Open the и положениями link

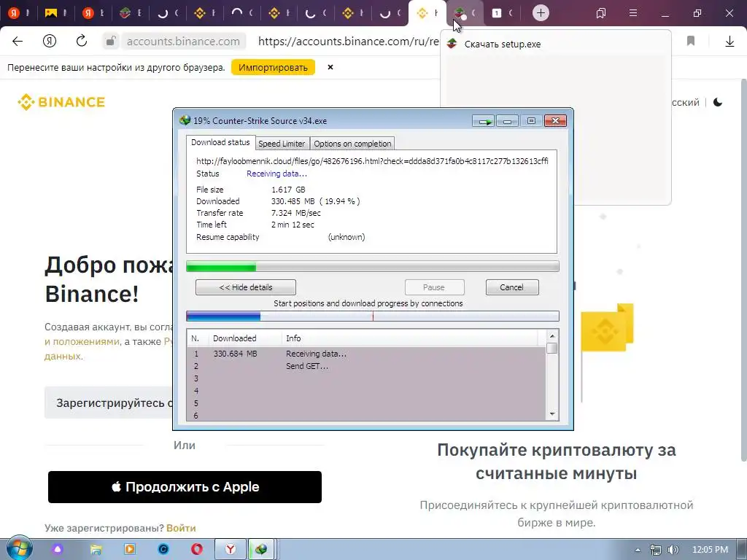82,341
